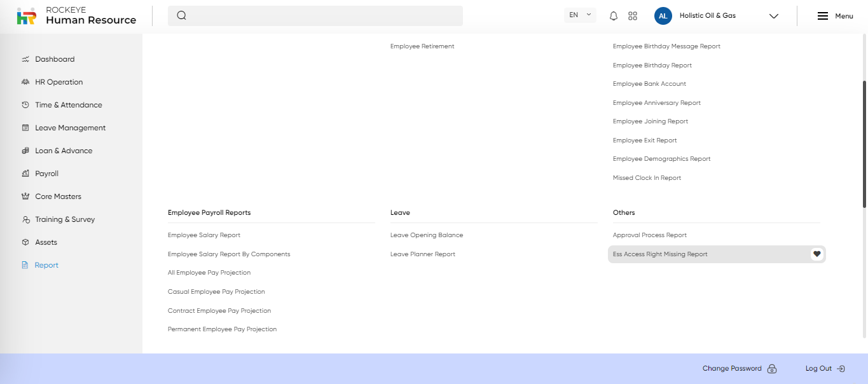The height and width of the screenshot is (384, 868).
Task: Click inside the top search field
Action: coord(315,16)
